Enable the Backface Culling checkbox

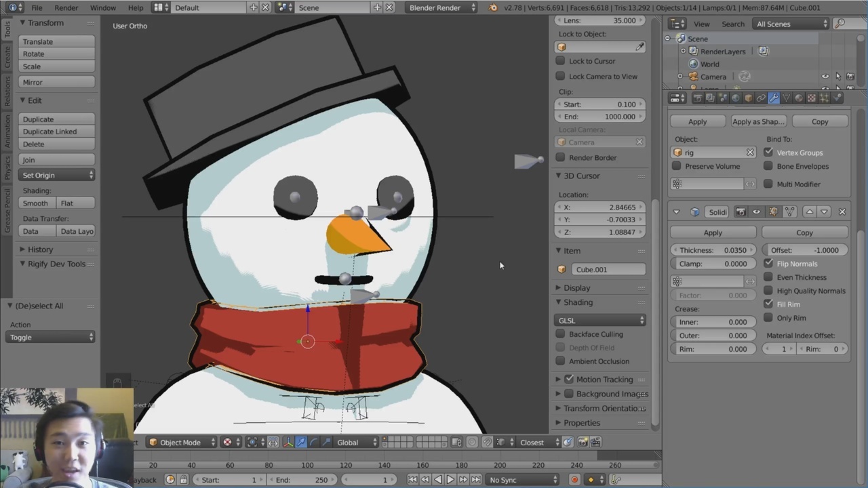561,334
